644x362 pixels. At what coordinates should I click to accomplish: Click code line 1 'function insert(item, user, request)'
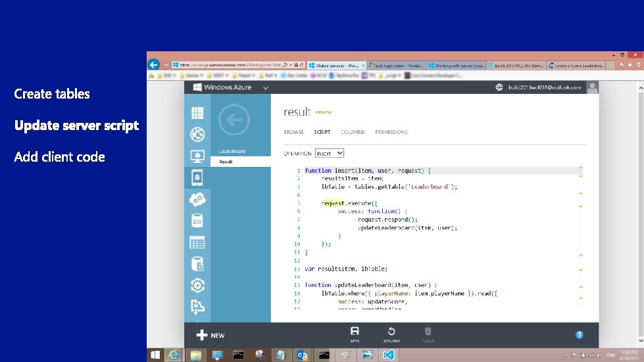point(368,171)
